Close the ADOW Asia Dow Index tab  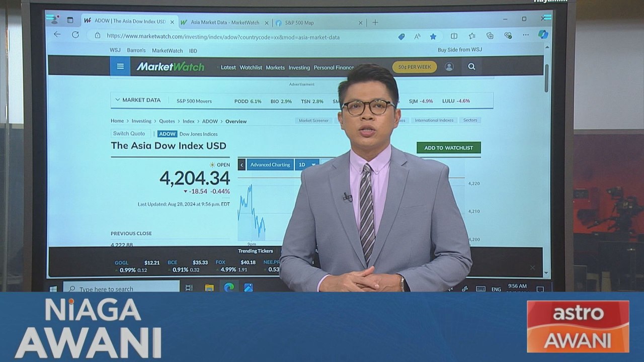click(x=172, y=22)
